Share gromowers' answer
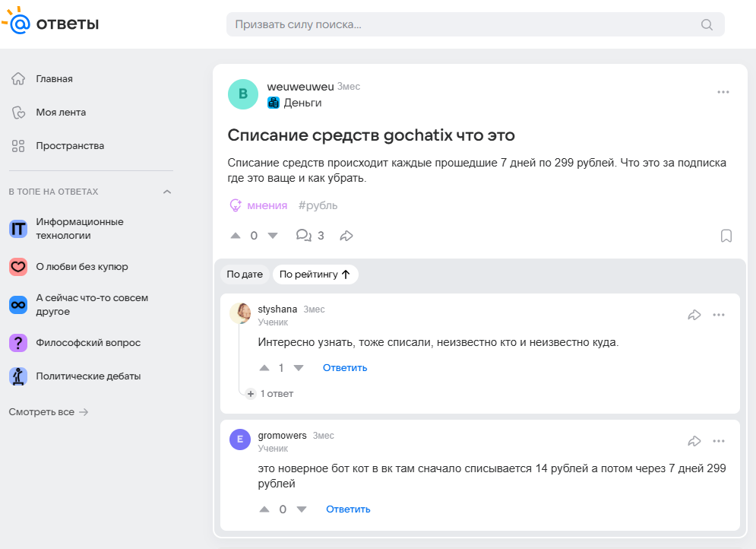Image resolution: width=756 pixels, height=549 pixels. point(694,442)
